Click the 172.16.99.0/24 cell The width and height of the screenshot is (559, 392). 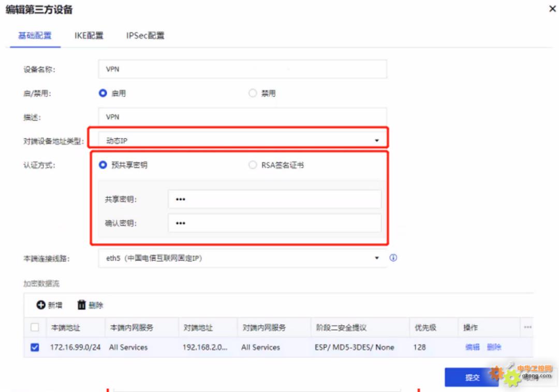[75, 347]
